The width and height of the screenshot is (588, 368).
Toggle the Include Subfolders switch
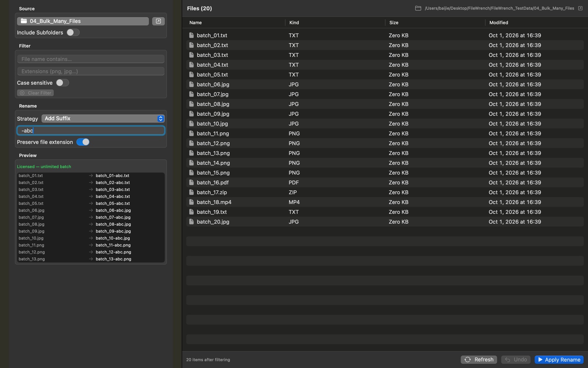tap(73, 32)
